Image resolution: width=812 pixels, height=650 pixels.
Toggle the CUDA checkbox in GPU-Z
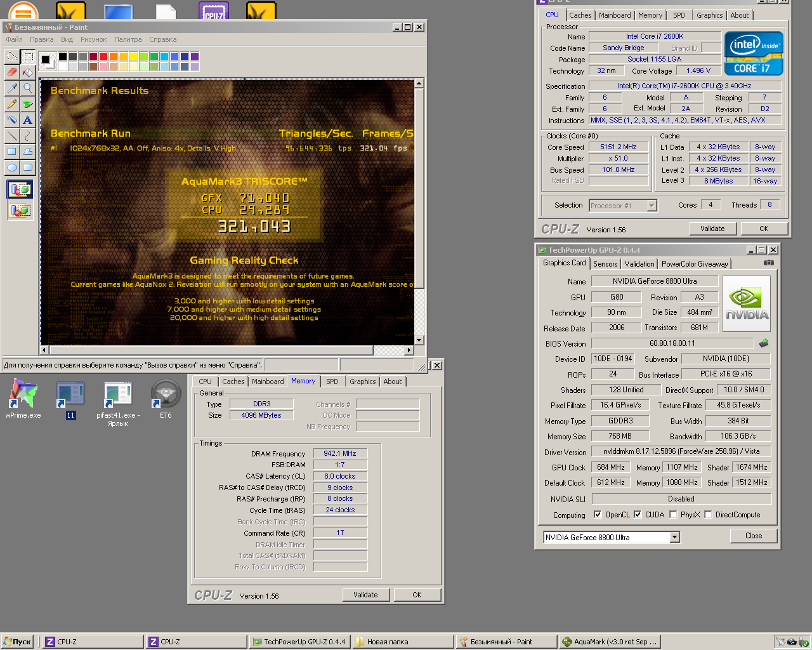click(638, 515)
